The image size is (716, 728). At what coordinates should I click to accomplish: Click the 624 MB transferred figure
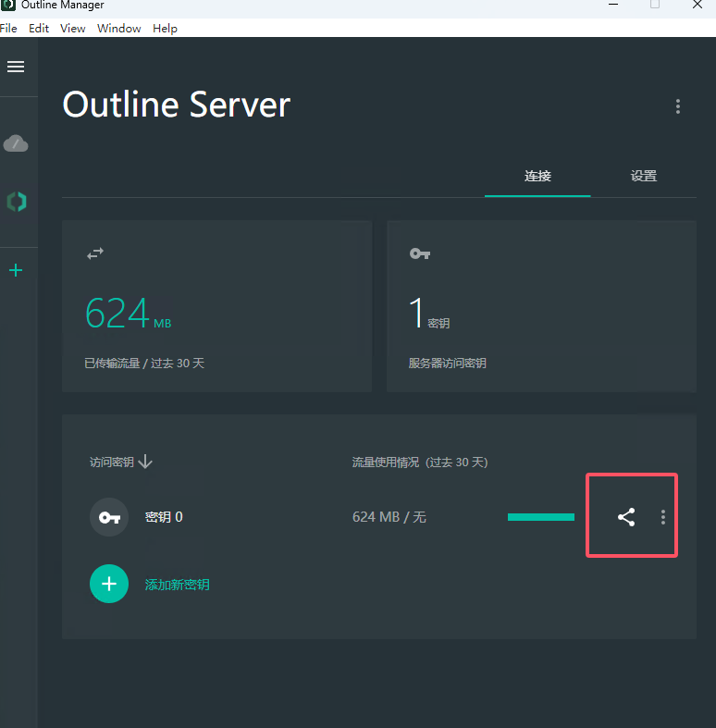[x=129, y=313]
